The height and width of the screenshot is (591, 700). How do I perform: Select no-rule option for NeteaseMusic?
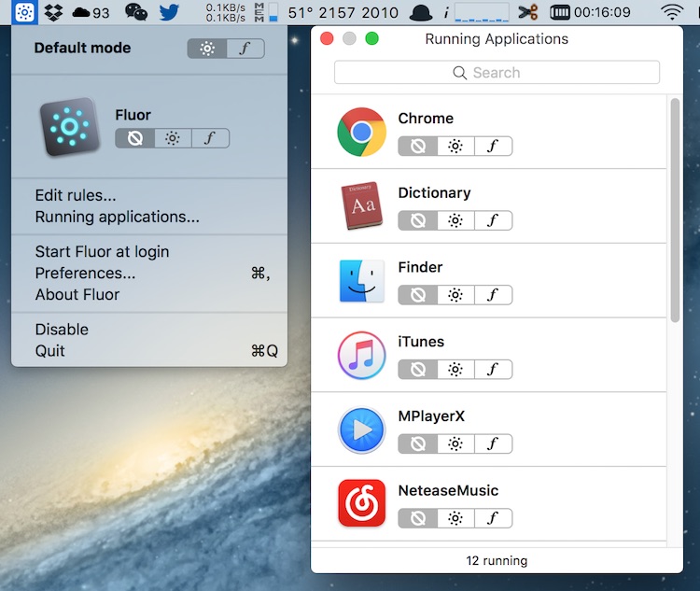[x=418, y=518]
